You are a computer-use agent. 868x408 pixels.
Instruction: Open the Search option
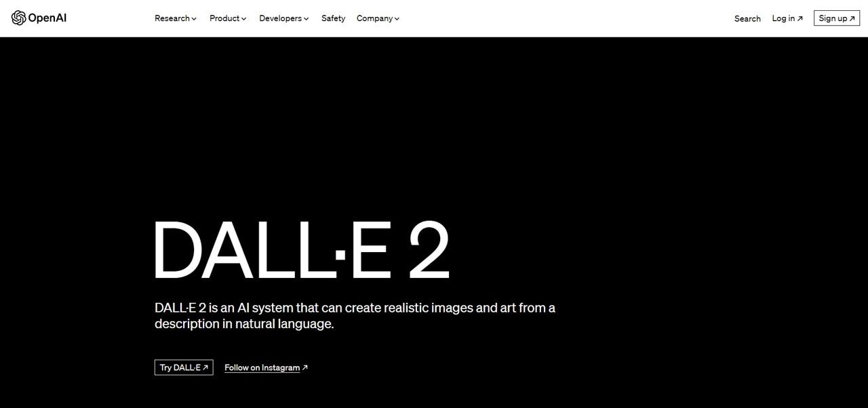747,18
